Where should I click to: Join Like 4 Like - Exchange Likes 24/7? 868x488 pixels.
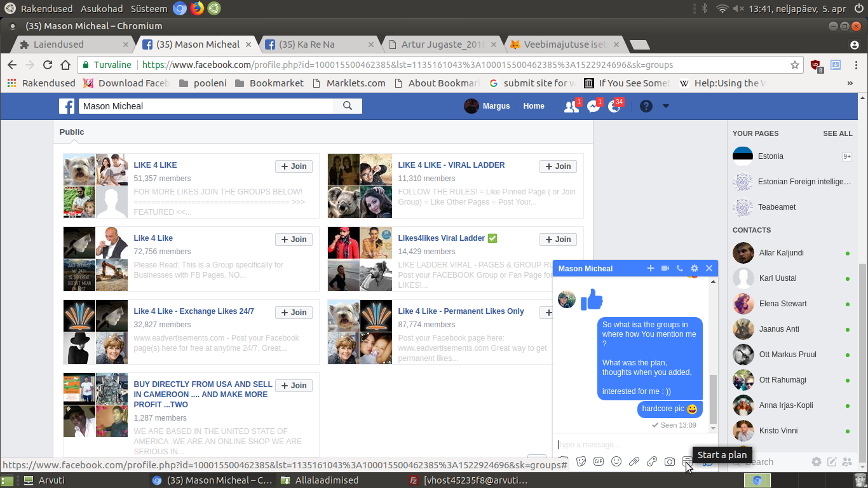pyautogui.click(x=294, y=313)
